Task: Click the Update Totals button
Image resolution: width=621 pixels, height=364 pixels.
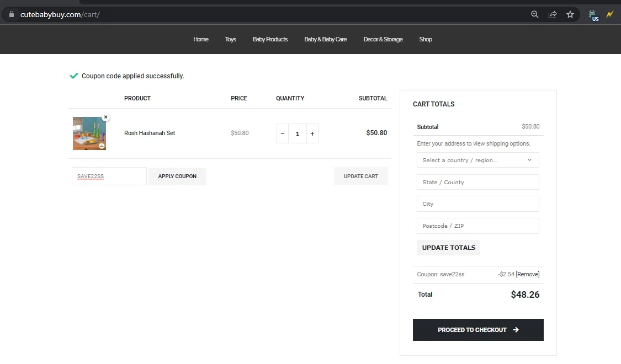Action: tap(449, 248)
